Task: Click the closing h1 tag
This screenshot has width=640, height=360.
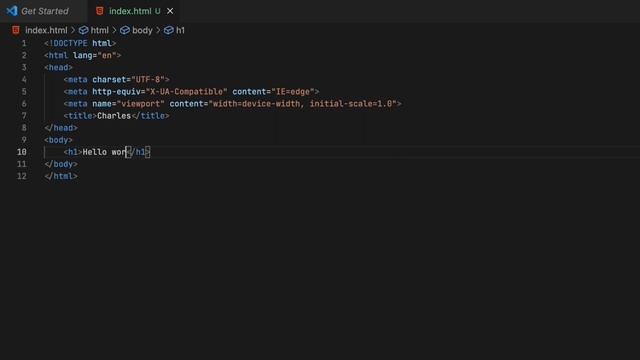Action: click(x=138, y=152)
